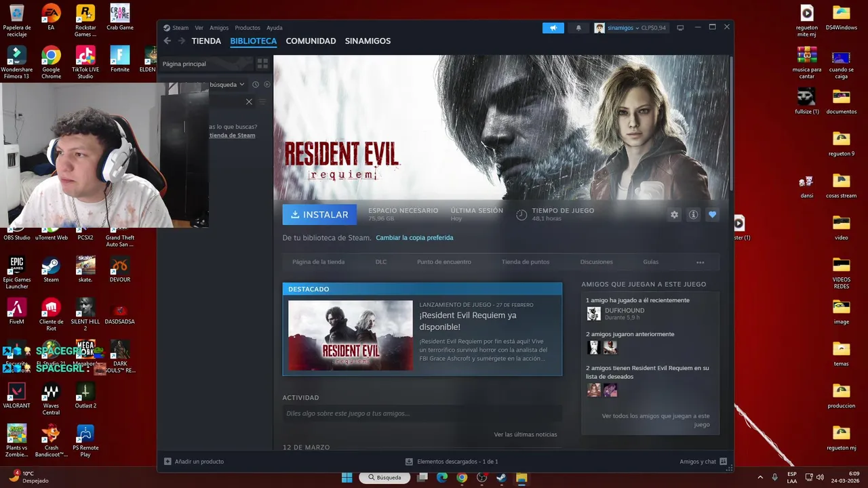Image resolution: width=868 pixels, height=488 pixels.
Task: Open the Productos menu
Action: [x=248, y=28]
